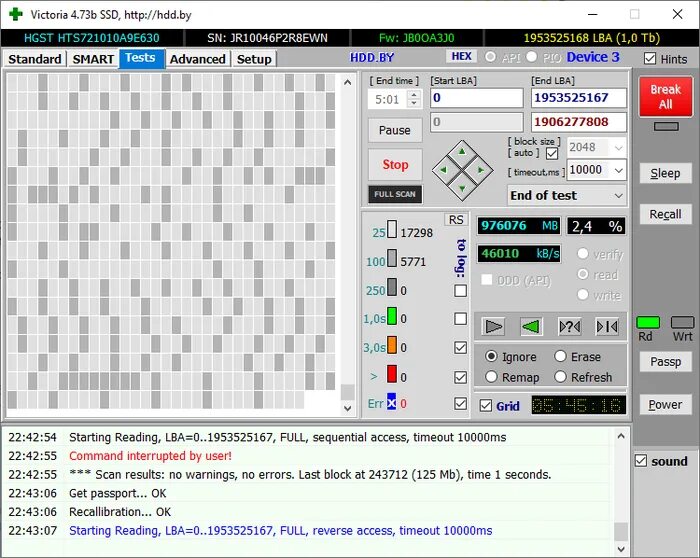
Task: Click the Power button
Action: (665, 404)
